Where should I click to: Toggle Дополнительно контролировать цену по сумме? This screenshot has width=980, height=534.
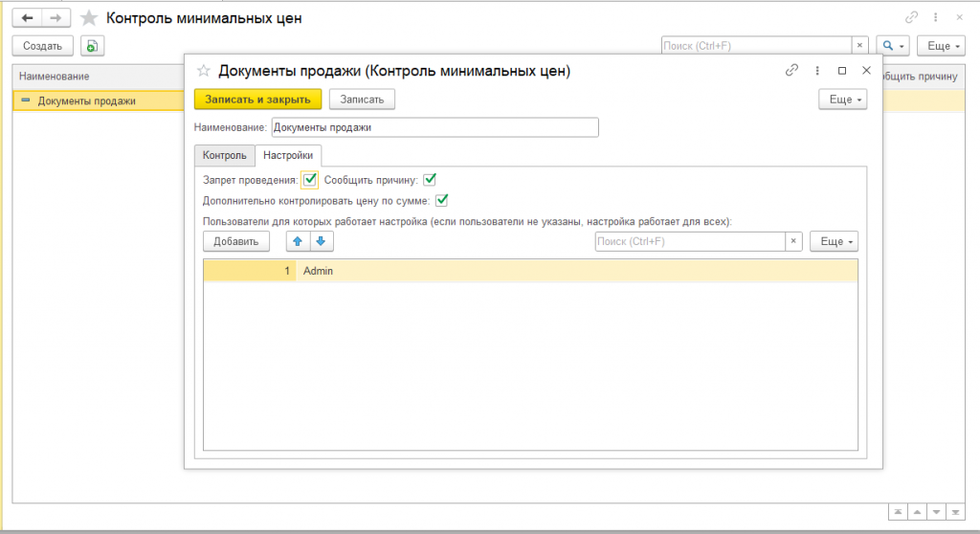(x=442, y=201)
